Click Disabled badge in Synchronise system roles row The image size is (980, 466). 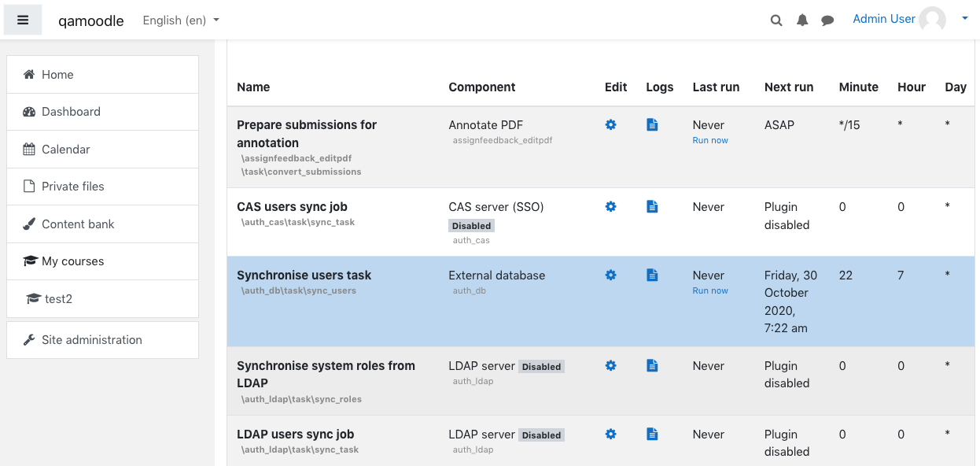pos(541,367)
